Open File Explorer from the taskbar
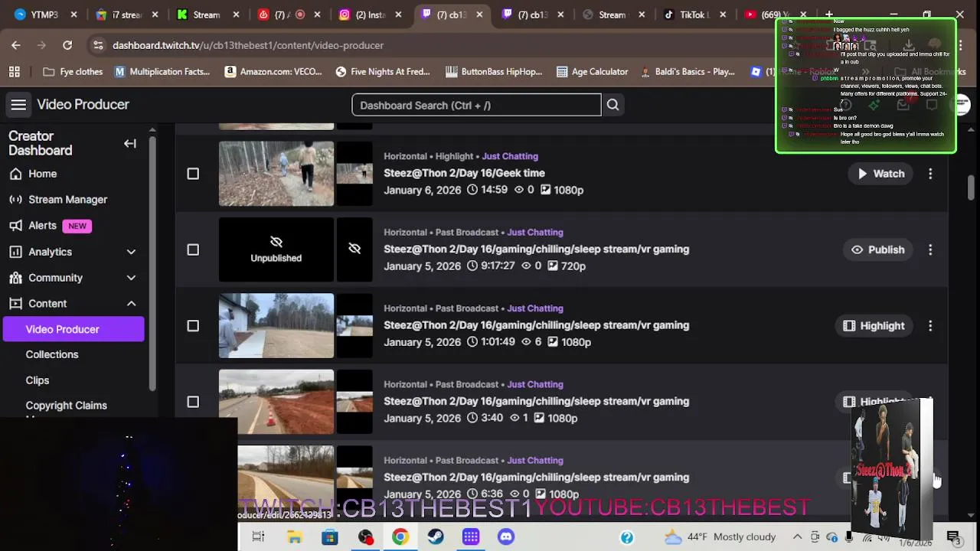Screen dimensions: 980x551 tap(295, 537)
